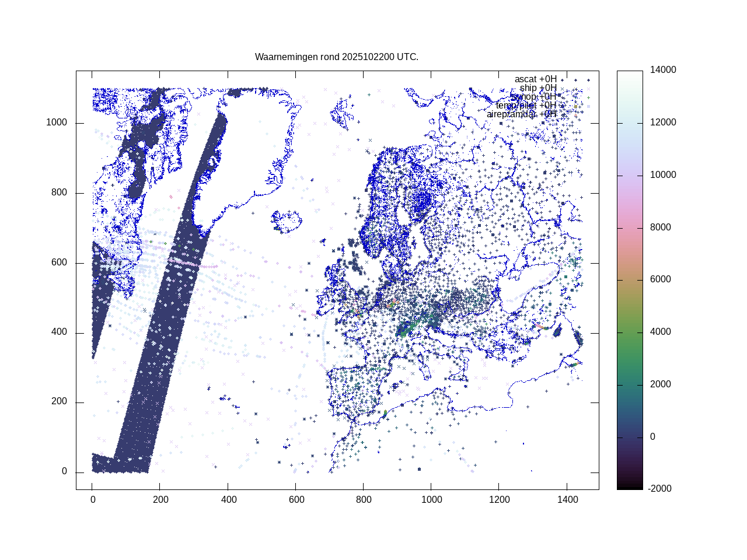The image size is (747, 560).
Task: Select the y-axis tick label 200
Action: (x=59, y=402)
